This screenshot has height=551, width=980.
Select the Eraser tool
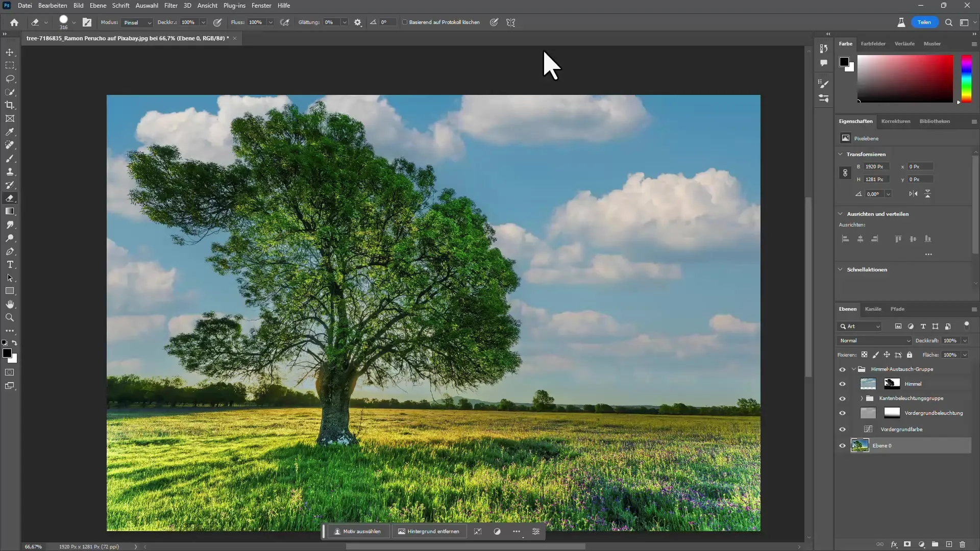(10, 198)
